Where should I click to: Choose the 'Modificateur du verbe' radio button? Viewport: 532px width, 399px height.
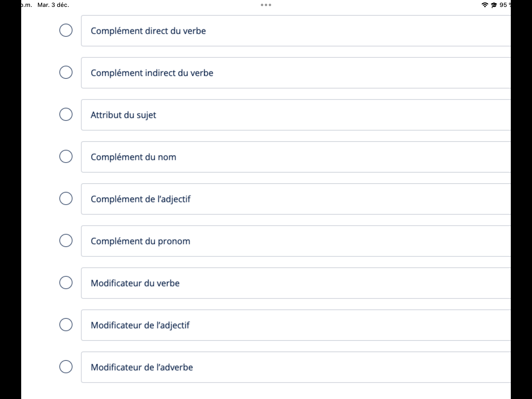coord(66,283)
